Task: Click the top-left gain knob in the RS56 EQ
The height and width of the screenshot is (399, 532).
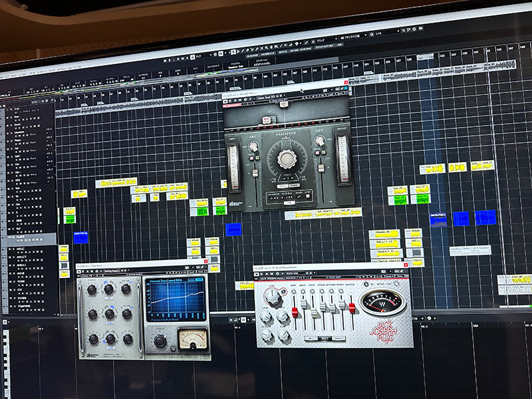Action: pos(92,290)
